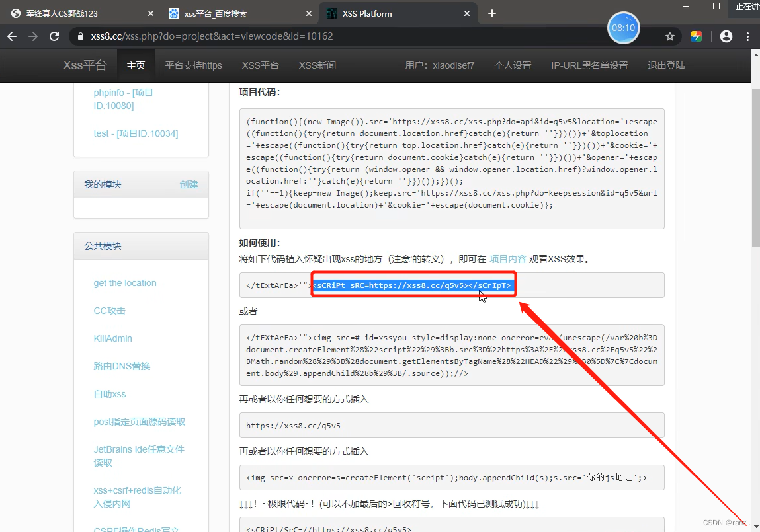
Task: Open a new browser tab
Action: tap(492, 14)
